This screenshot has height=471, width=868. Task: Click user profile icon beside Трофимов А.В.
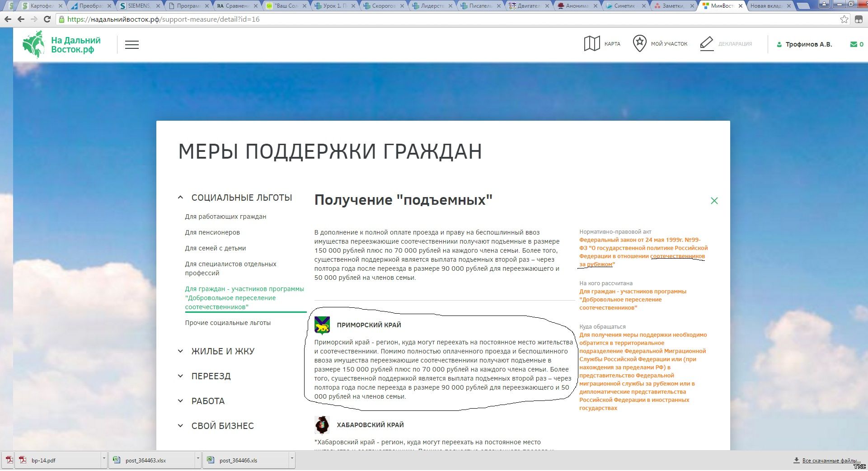[x=779, y=45]
